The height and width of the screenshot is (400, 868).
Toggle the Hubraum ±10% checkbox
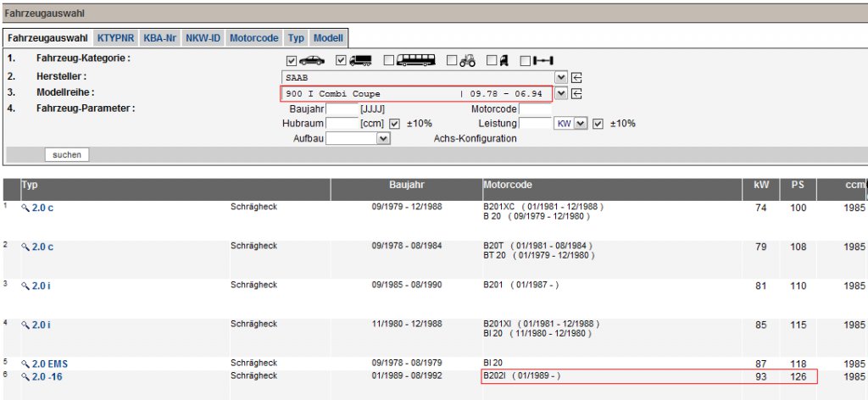[394, 124]
